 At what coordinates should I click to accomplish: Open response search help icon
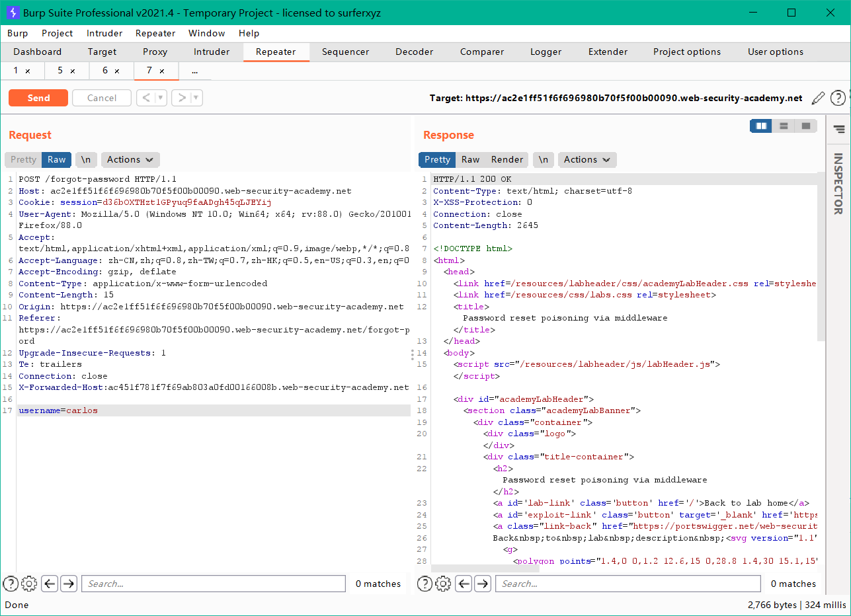click(425, 584)
